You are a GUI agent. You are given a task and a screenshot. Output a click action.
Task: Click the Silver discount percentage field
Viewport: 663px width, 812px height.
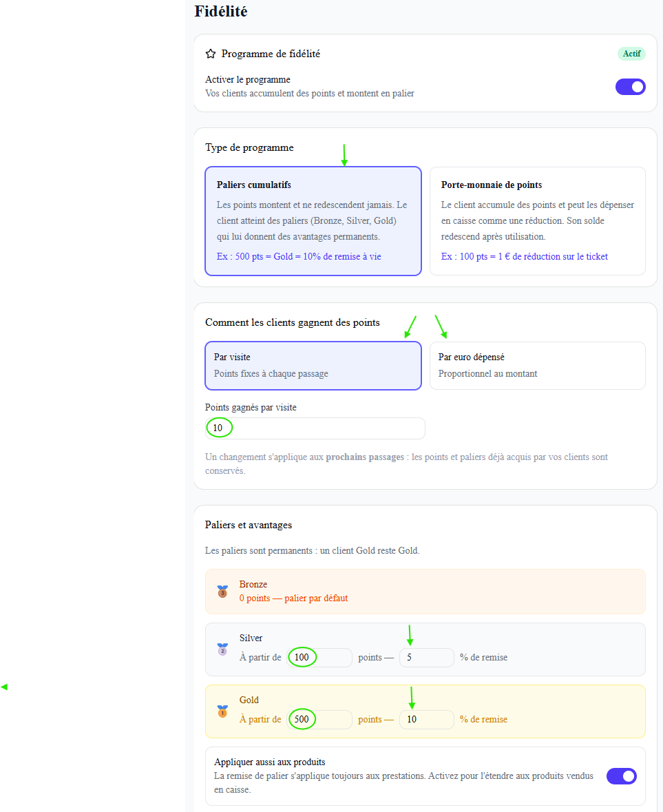click(426, 658)
